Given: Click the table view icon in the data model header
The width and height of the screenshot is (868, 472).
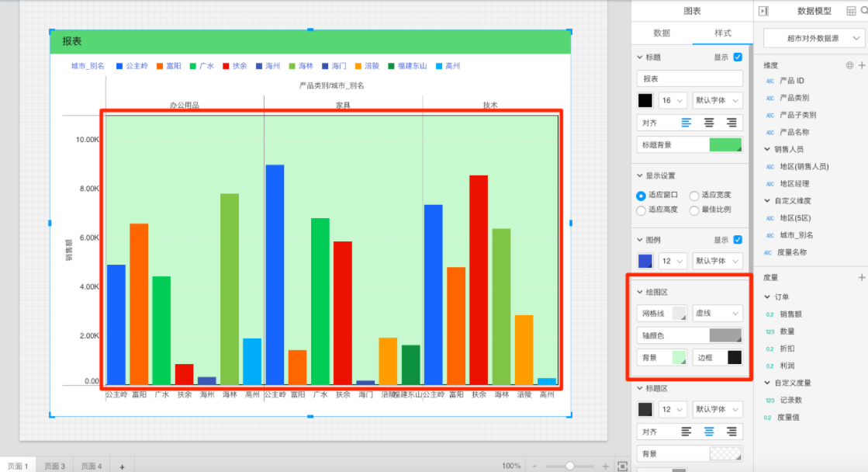Looking at the screenshot, I should click(x=852, y=11).
